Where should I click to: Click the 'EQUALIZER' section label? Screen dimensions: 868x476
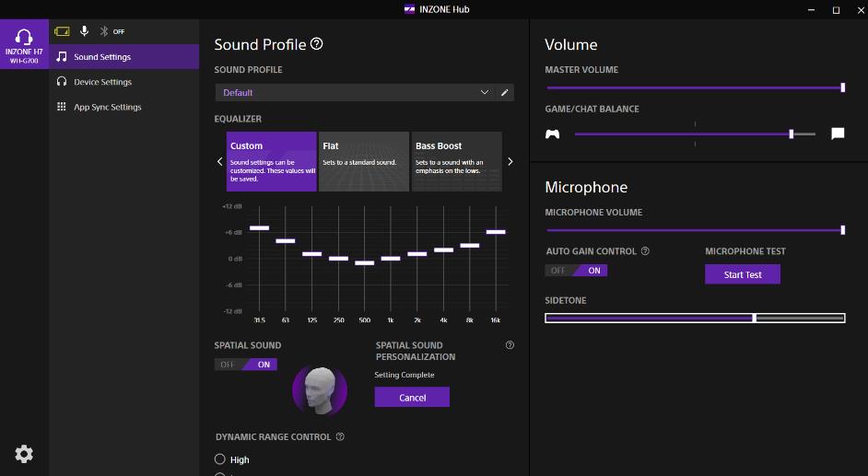point(238,119)
